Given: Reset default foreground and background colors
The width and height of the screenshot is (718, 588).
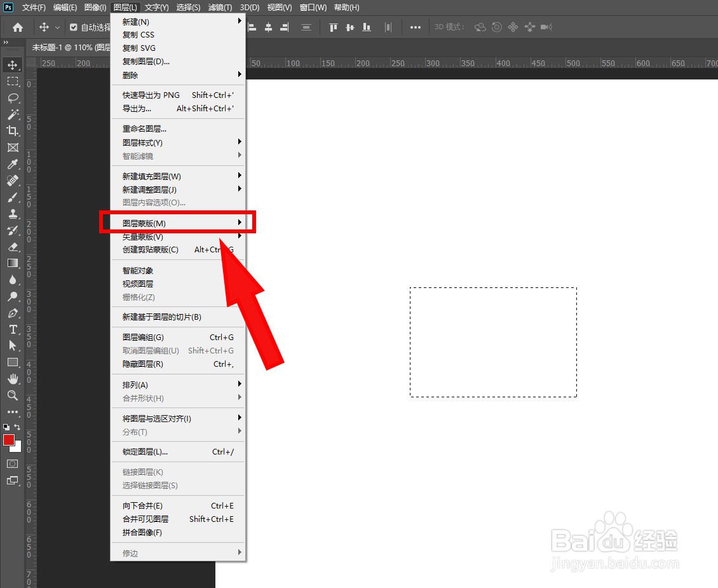Looking at the screenshot, I should pos(6,427).
